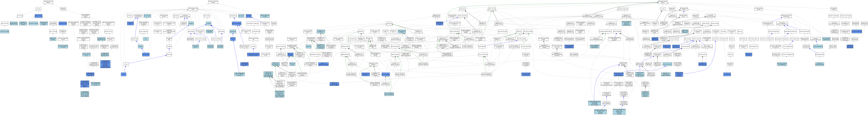Select the 'cell communication' node
The width and height of the screenshot is (868, 115).
528,32
